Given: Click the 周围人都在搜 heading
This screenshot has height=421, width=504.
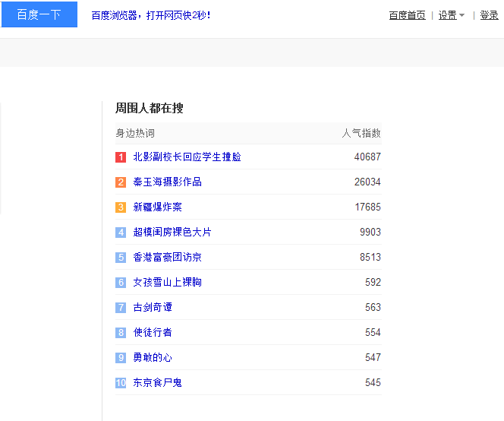Looking at the screenshot, I should click(x=149, y=108).
